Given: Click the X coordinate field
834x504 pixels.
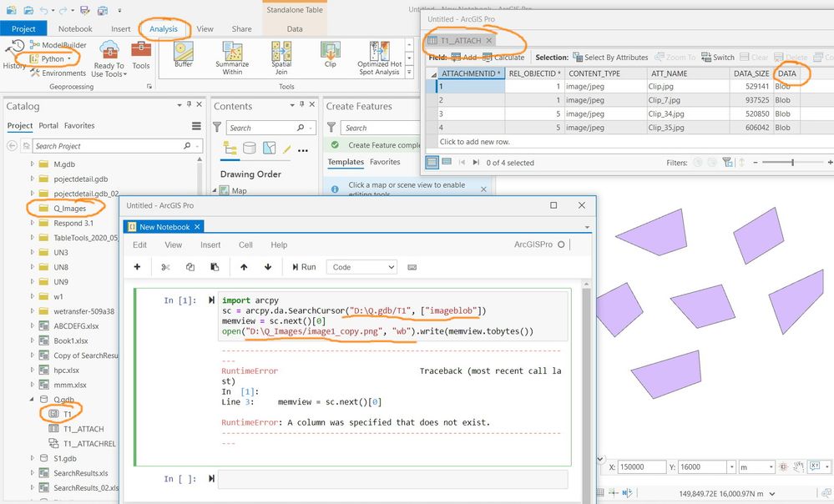Looking at the screenshot, I should 641,466.
